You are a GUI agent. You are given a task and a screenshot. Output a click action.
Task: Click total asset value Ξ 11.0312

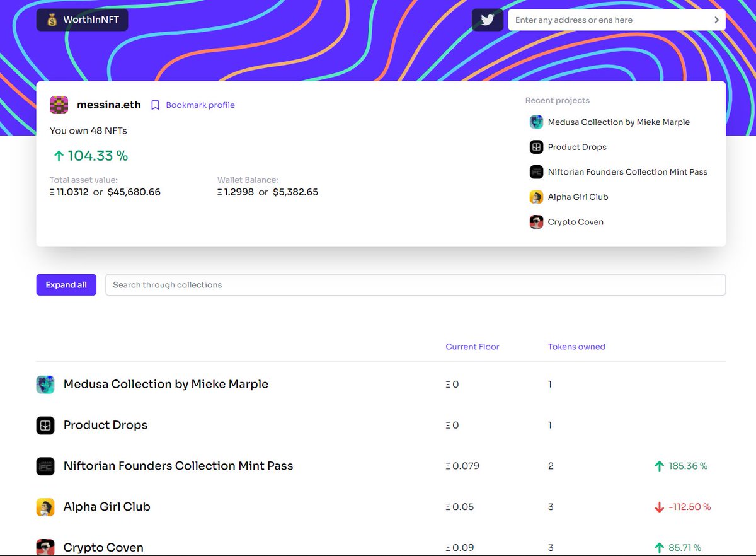click(x=69, y=192)
